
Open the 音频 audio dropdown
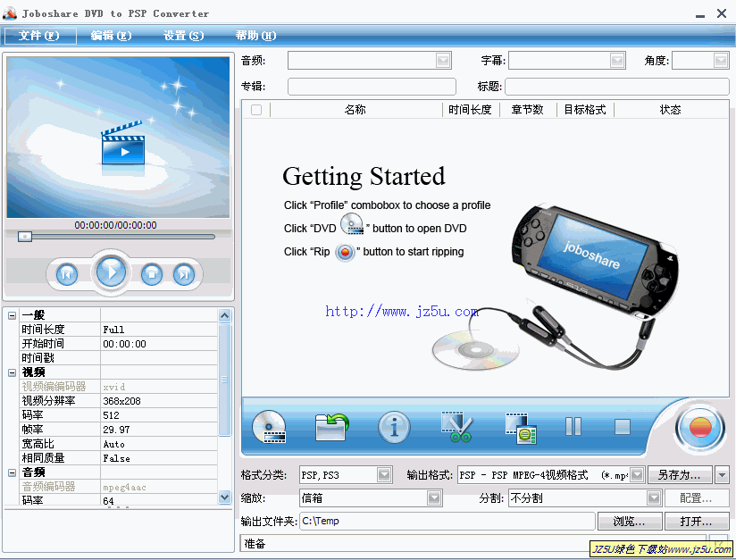pos(443,61)
